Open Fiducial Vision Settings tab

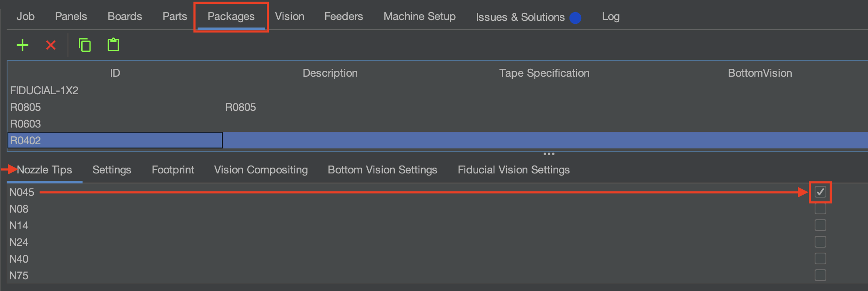514,170
